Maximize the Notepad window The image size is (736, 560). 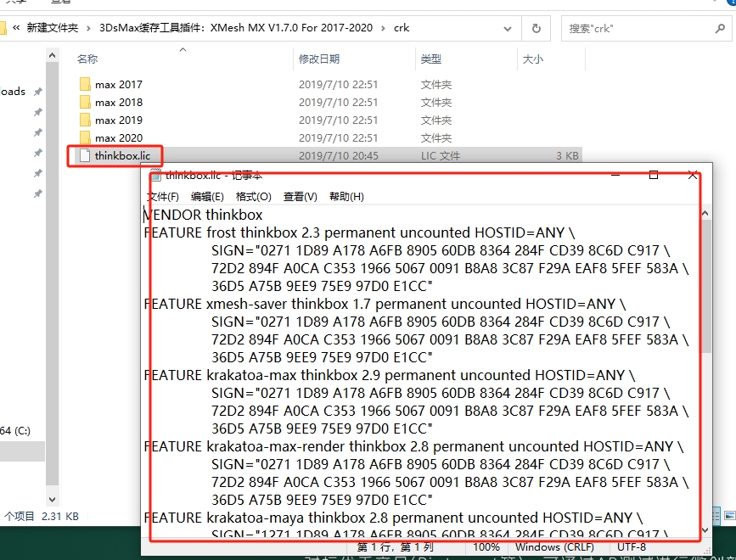click(654, 175)
